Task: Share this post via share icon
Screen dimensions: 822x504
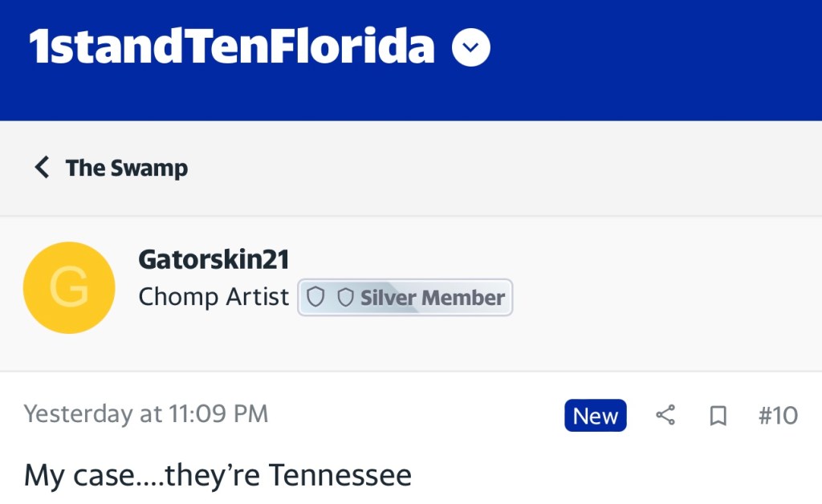Action: point(665,415)
